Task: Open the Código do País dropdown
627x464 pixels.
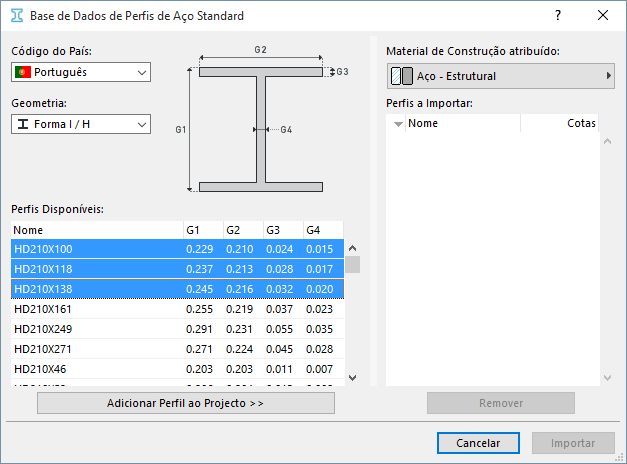Action: (x=81, y=72)
